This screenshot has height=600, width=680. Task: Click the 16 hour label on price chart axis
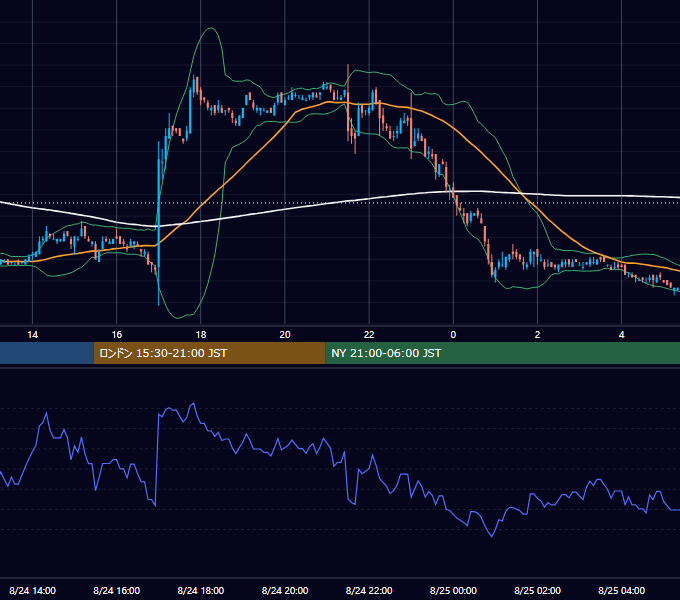pyautogui.click(x=117, y=335)
